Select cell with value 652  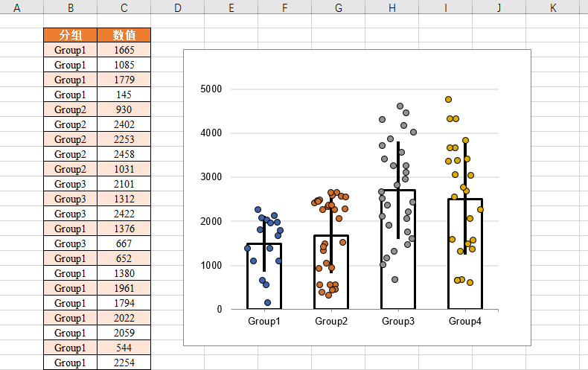(x=124, y=258)
